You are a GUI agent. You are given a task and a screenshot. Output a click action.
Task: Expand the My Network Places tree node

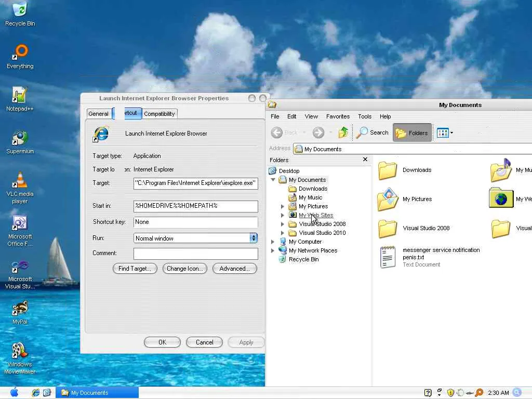pos(272,250)
